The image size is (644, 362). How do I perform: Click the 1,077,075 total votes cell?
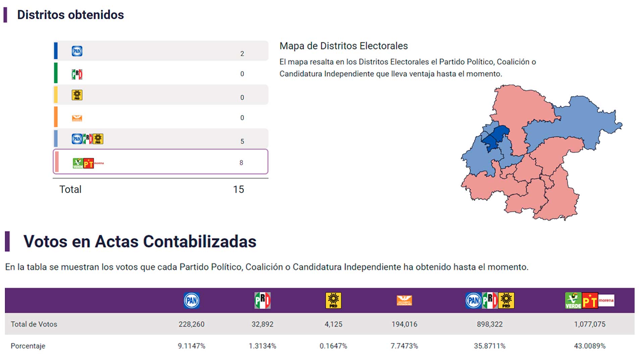coord(590,324)
